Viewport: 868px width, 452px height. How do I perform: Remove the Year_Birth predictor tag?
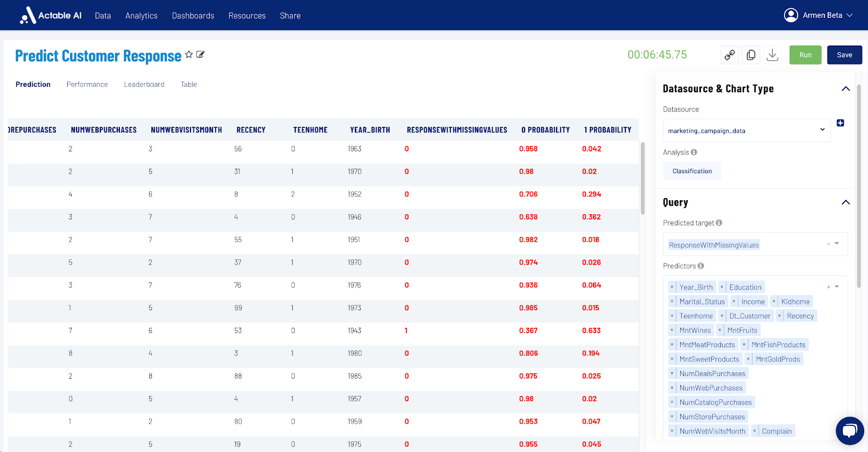(672, 287)
